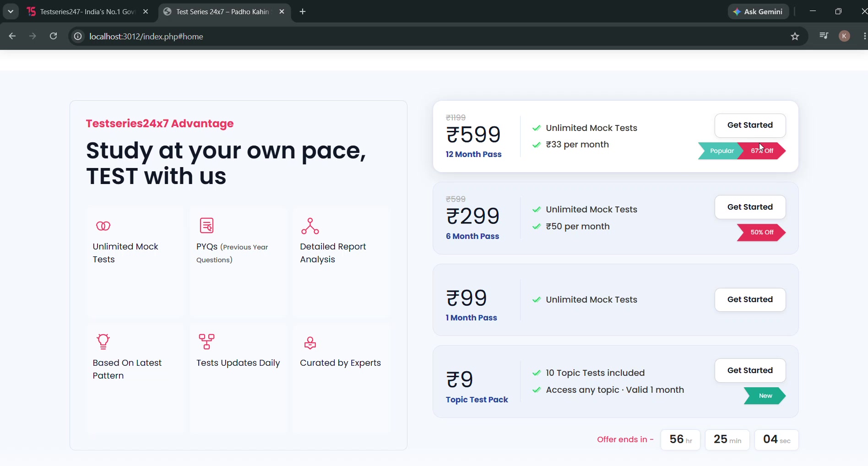Viewport: 868px width, 466px height.
Task: Click the Tests Updates Daily flowchart icon
Action: click(206, 341)
